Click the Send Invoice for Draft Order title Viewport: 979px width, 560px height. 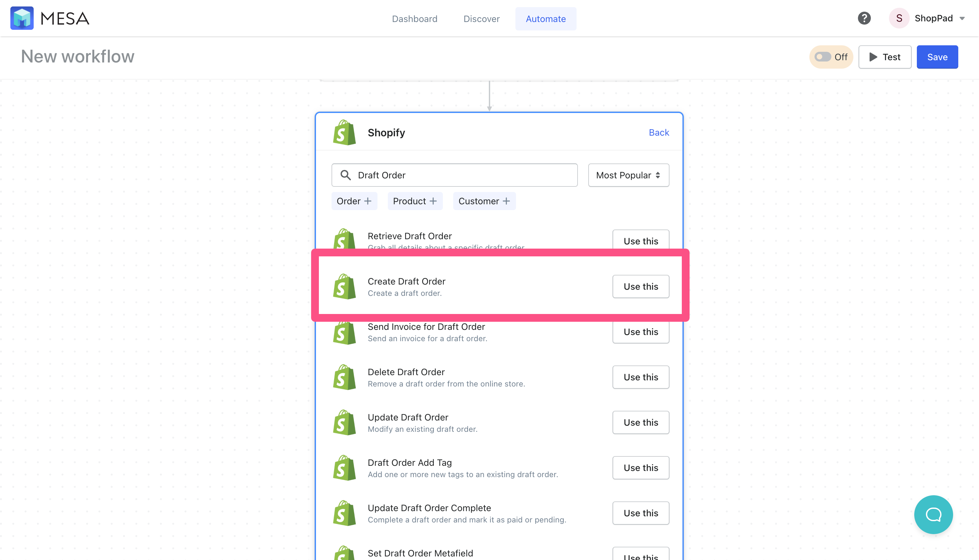tap(426, 327)
